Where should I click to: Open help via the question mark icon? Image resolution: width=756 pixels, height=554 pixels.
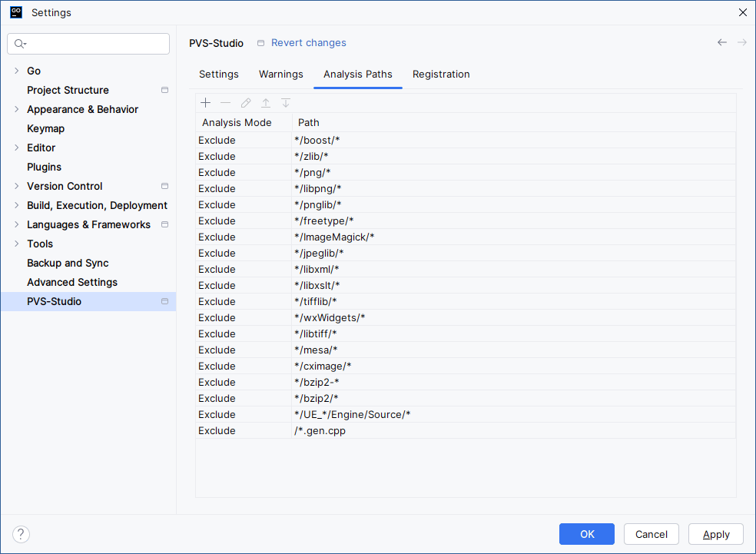click(21, 534)
